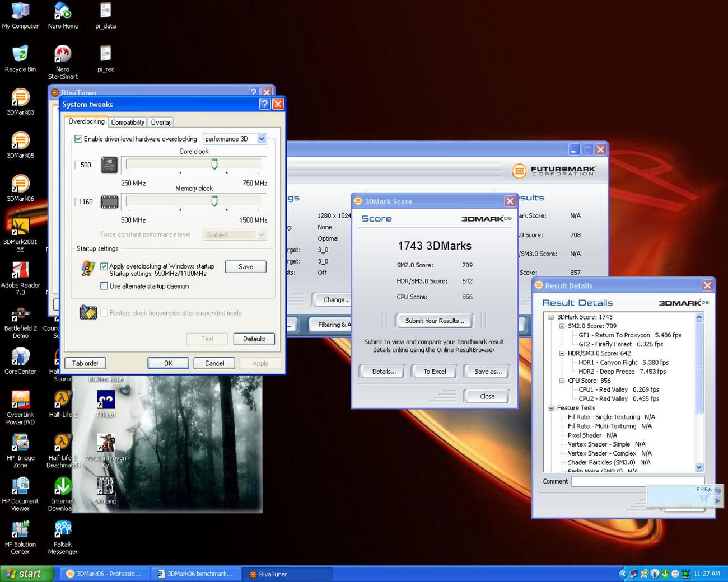This screenshot has height=582, width=728.
Task: Click the memory clock value field 1160
Action: (86, 202)
